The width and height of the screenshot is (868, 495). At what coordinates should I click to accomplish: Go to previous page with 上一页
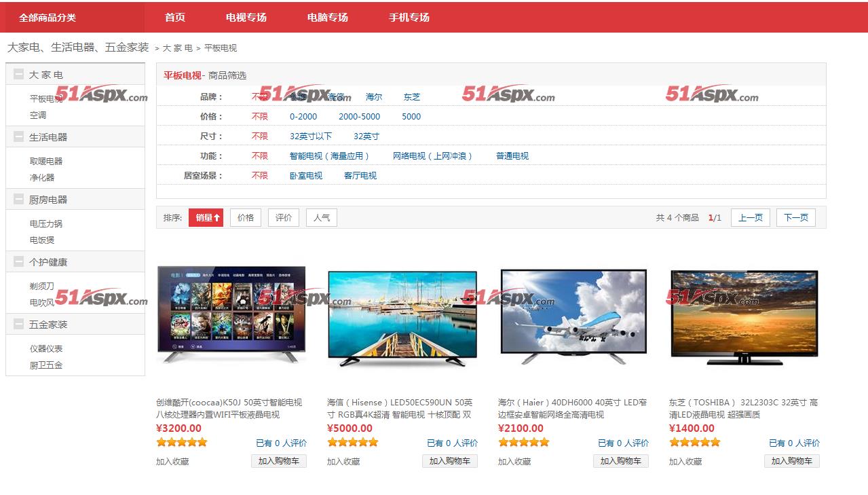point(751,218)
